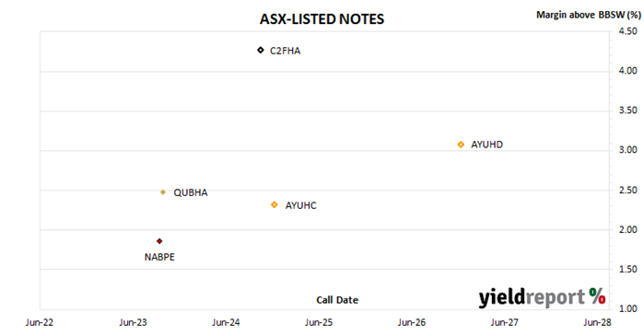Click the 2.00 y-axis value label
The height and width of the screenshot is (336, 644).
[628, 229]
